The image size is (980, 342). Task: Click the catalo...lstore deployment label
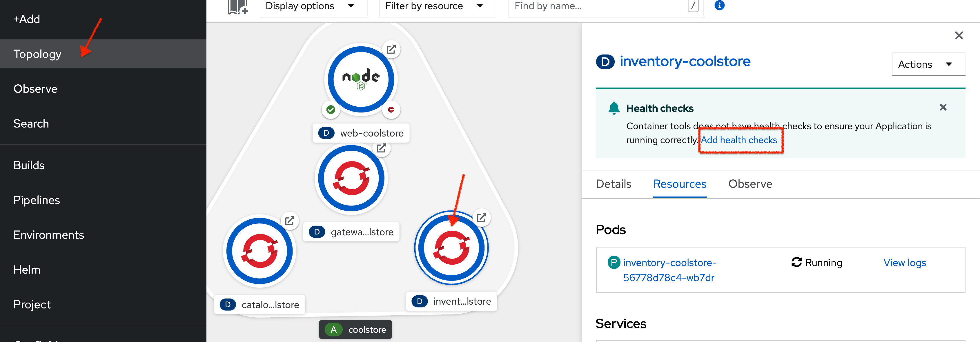click(259, 304)
